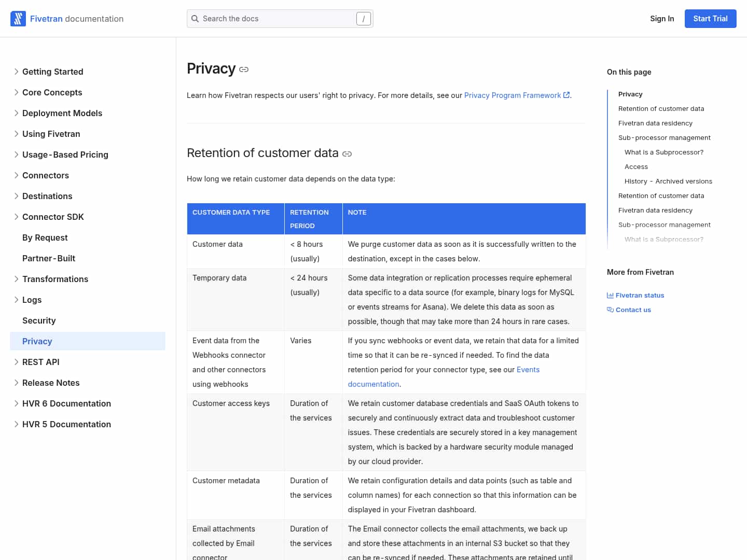This screenshot has width=747, height=560.
Task: Click external link icon after Privacy Program Framework
Action: point(566,95)
